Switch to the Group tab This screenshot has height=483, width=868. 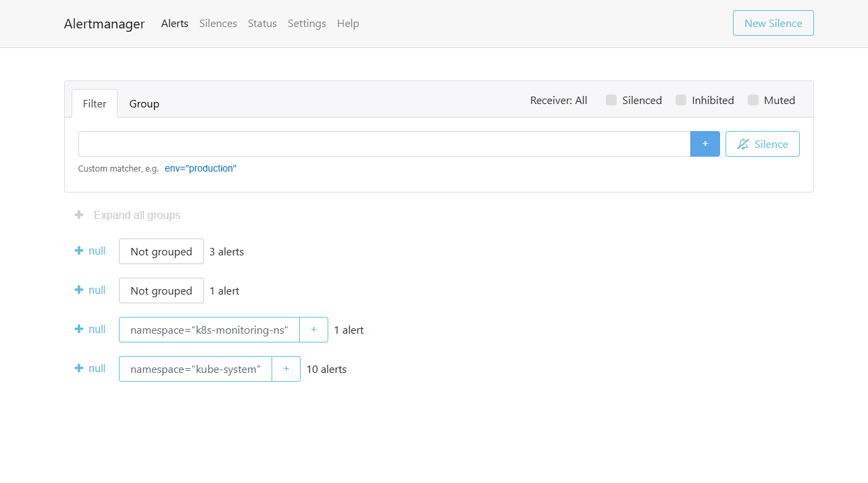(x=144, y=104)
